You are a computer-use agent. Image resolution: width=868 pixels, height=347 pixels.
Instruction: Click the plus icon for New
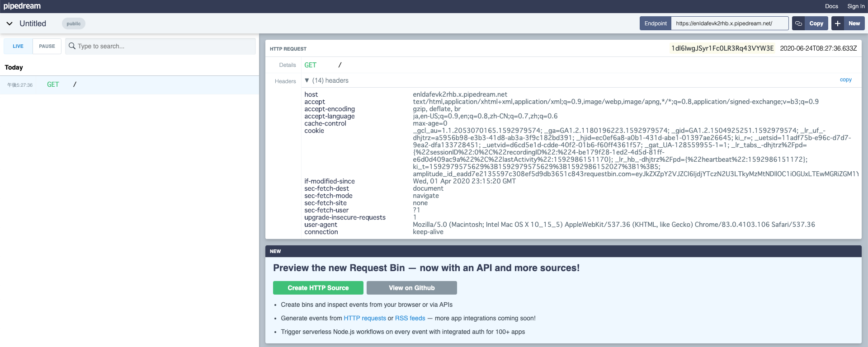(838, 23)
